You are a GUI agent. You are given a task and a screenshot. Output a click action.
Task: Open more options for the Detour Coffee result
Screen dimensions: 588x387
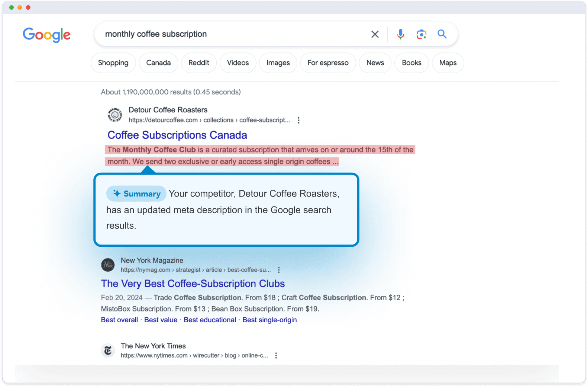298,120
